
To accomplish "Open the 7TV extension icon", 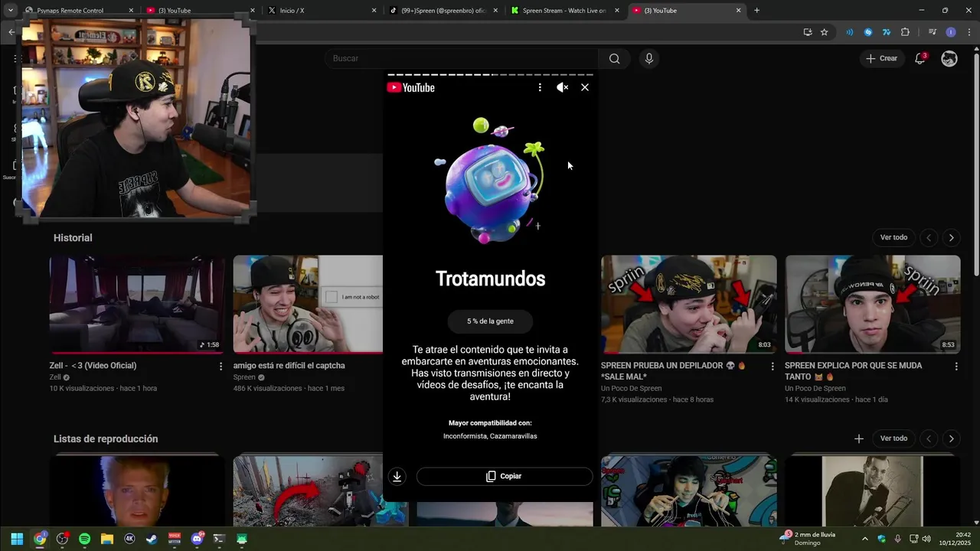I will click(887, 32).
